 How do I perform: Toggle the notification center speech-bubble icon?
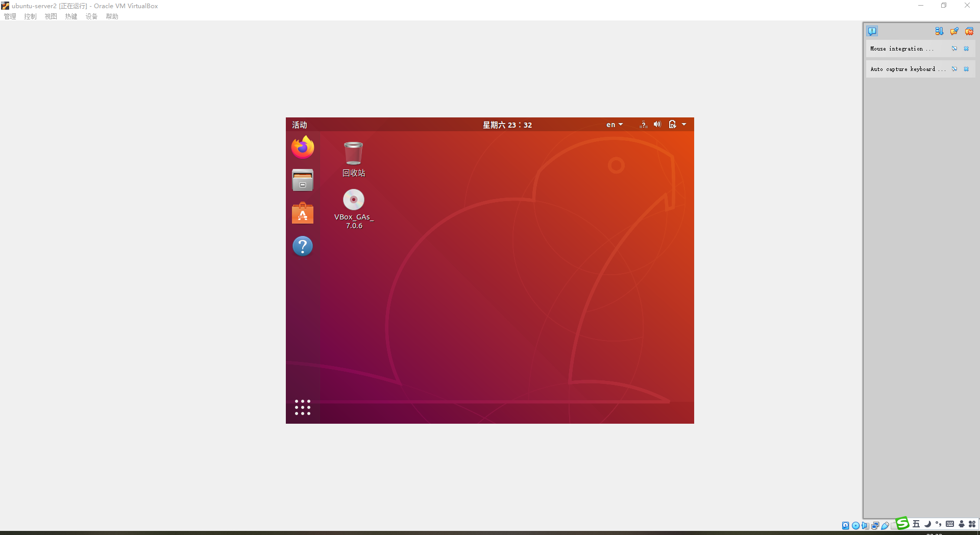(x=872, y=31)
